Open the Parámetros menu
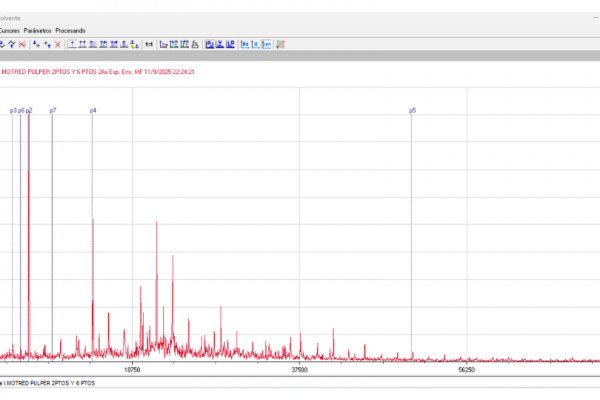Screen dimensions: 600x400 38,30
